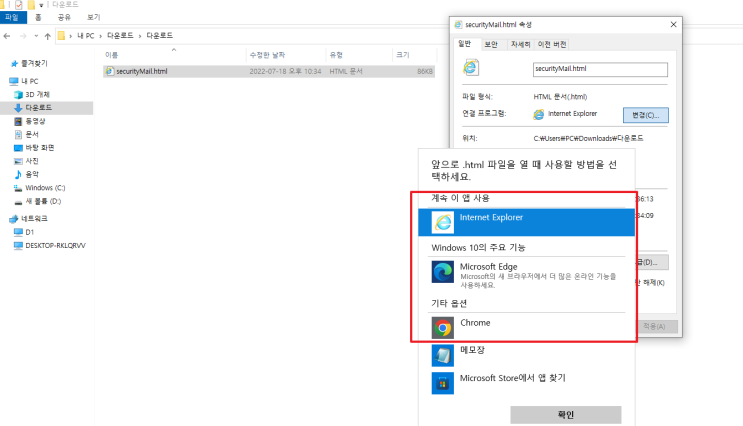
Task: Open Microsoft Store에서 앱 찾기 option
Action: (x=526, y=383)
